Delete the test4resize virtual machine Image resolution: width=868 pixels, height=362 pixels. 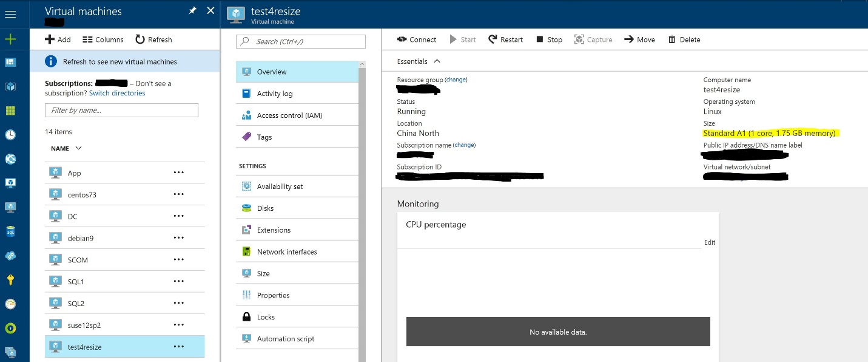tap(684, 39)
